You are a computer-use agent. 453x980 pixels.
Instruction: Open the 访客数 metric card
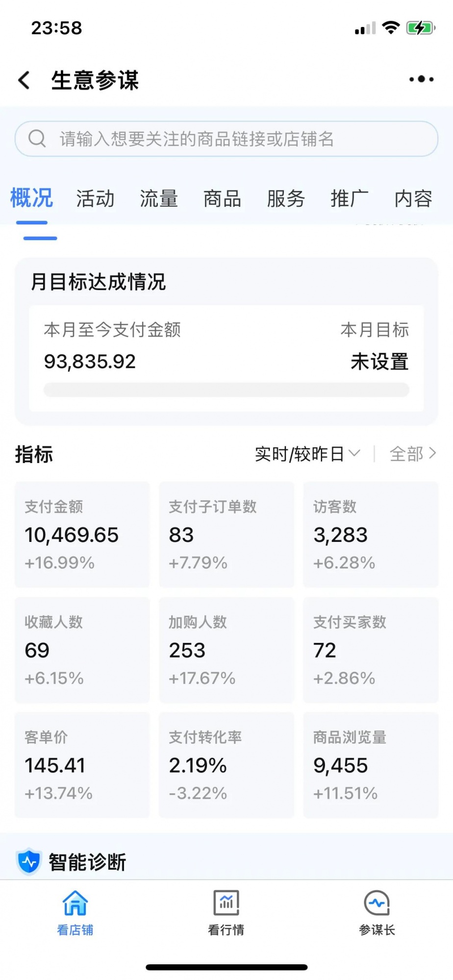click(x=370, y=535)
